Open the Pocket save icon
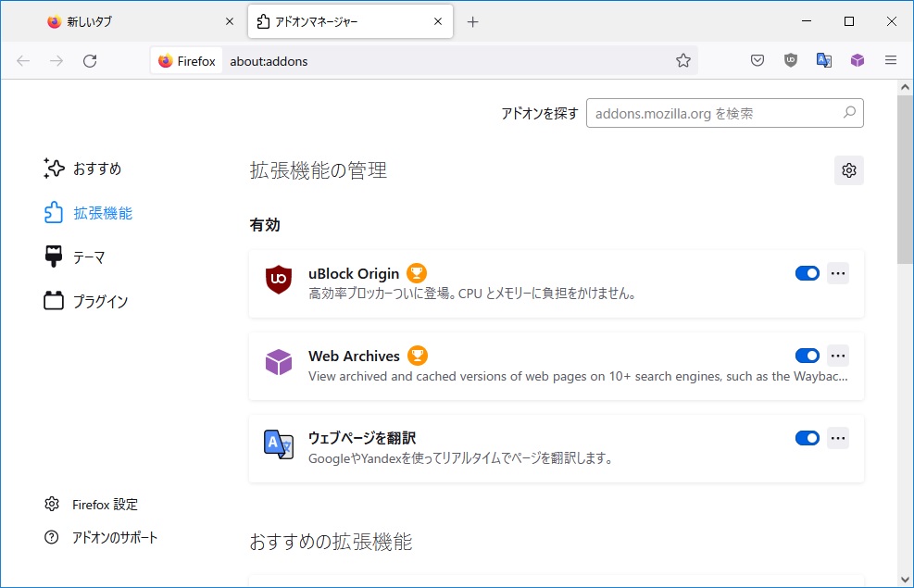 point(757,60)
